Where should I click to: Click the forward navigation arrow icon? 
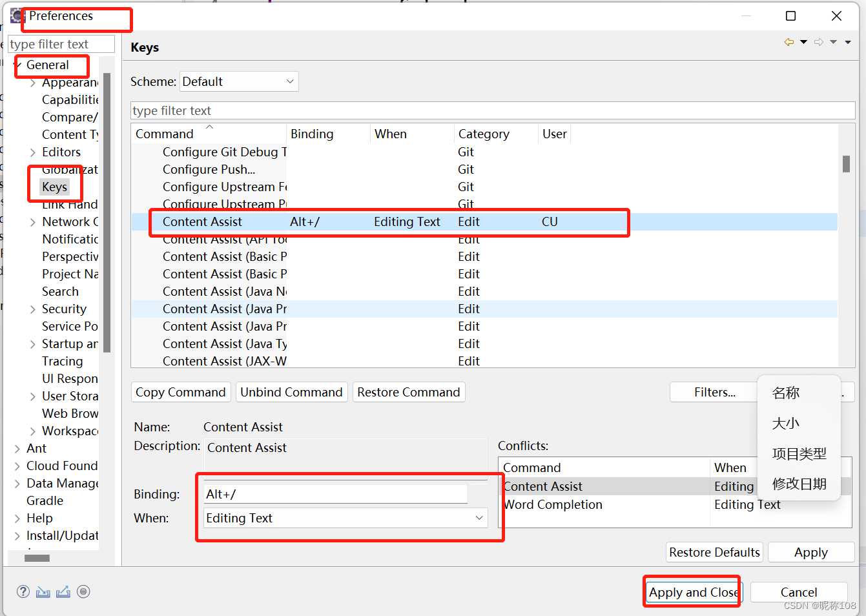[818, 41]
